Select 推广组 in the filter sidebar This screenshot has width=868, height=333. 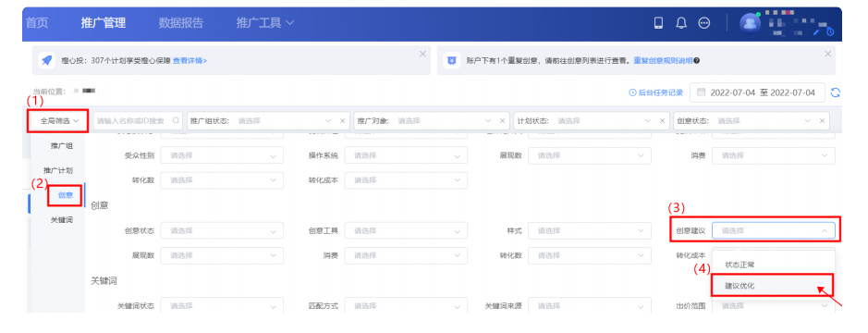pos(61,146)
